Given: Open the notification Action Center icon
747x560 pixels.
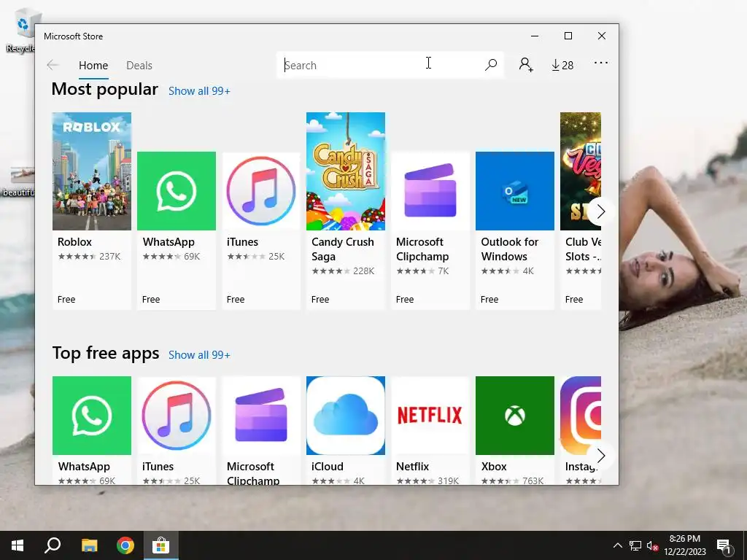Looking at the screenshot, I should tap(724, 546).
